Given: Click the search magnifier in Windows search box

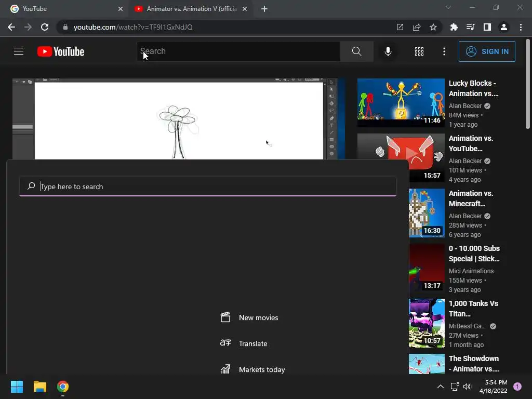Looking at the screenshot, I should tap(31, 186).
